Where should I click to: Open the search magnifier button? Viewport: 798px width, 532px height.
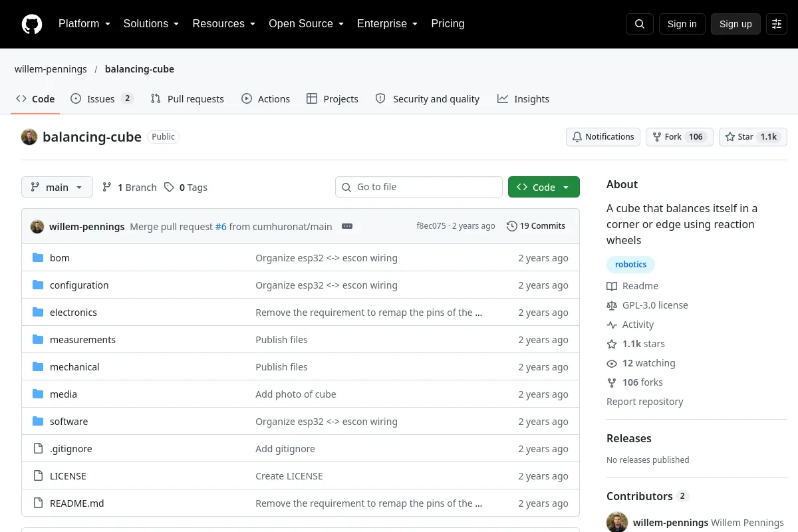pyautogui.click(x=640, y=24)
